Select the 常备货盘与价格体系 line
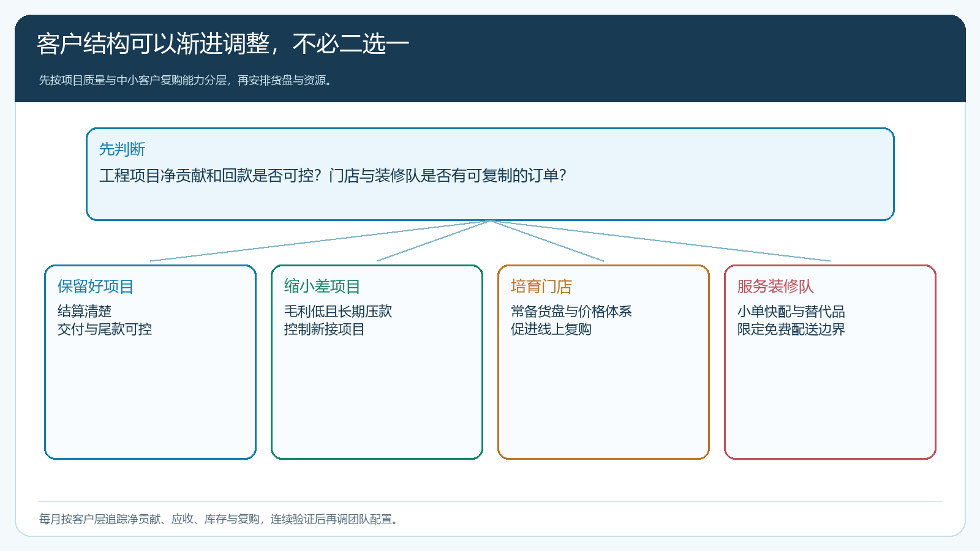The width and height of the screenshot is (980, 551). click(571, 311)
